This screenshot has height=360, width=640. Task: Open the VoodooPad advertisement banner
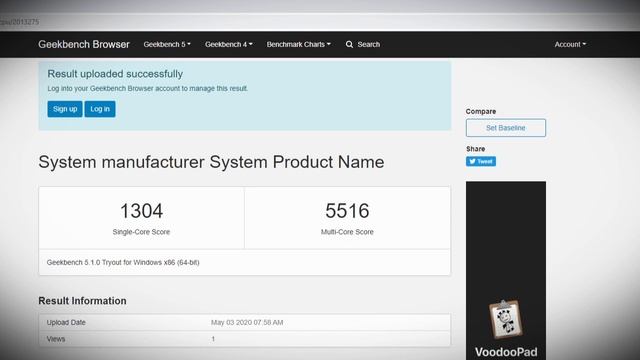pos(506,271)
